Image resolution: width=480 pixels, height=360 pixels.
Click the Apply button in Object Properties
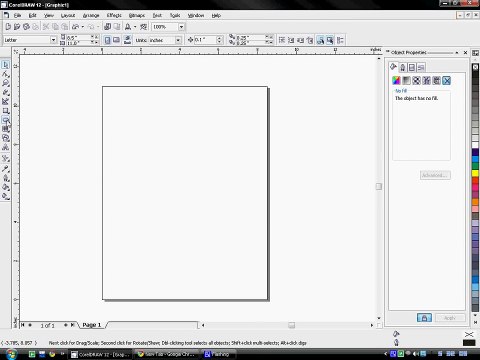tap(450, 318)
